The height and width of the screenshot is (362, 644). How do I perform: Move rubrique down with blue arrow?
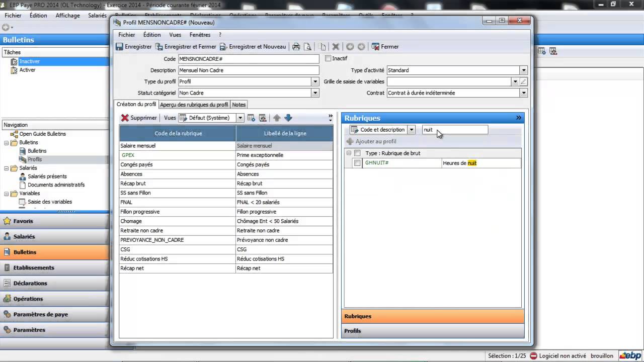click(x=288, y=118)
